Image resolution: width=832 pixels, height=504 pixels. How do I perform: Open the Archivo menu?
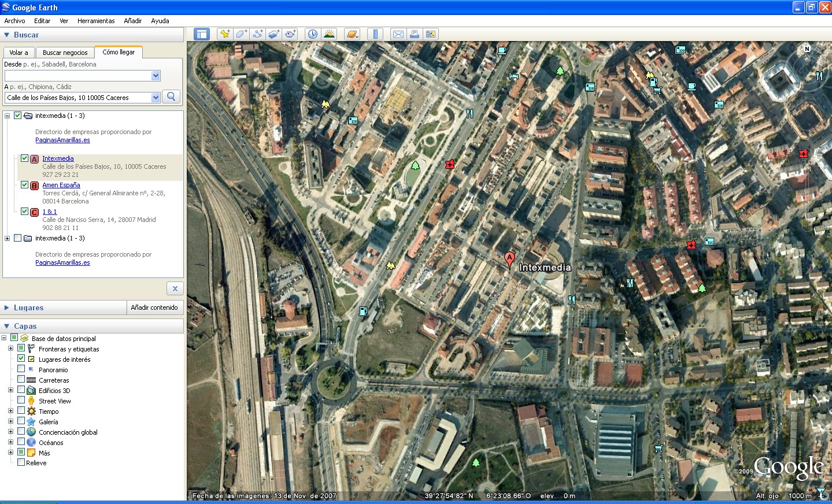pyautogui.click(x=14, y=21)
